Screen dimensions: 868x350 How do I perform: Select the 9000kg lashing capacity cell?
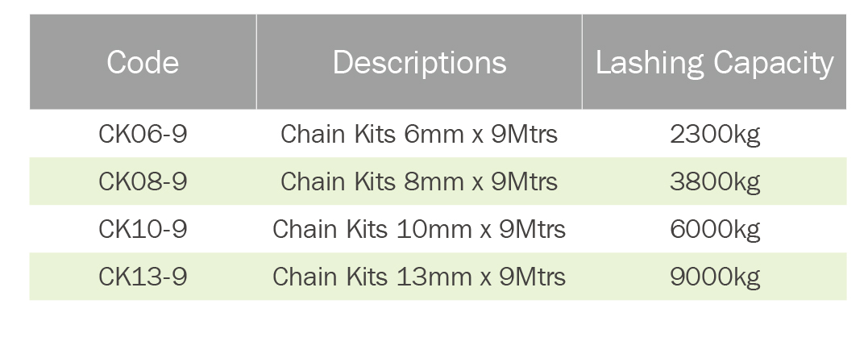[715, 277]
